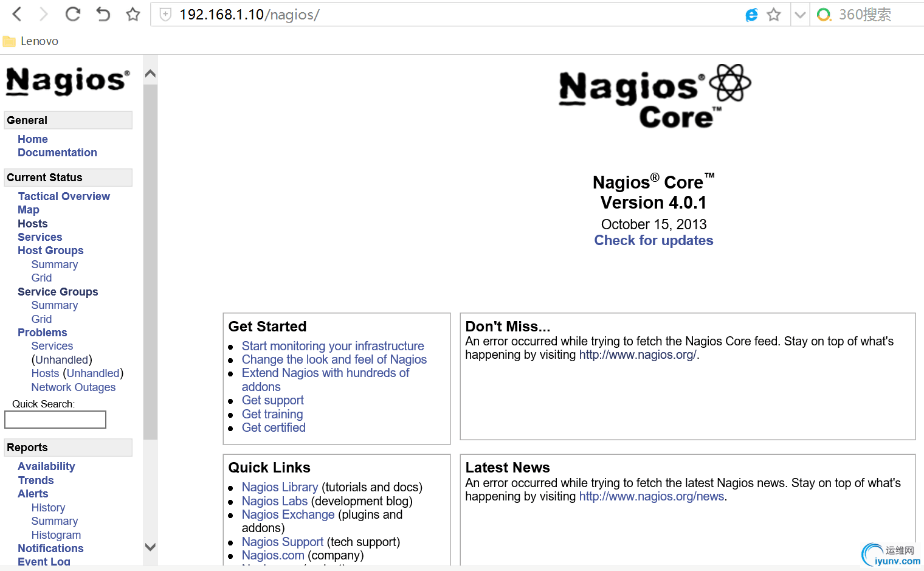
Task: Visit nagios.org/news link in Latest News
Action: [652, 497]
